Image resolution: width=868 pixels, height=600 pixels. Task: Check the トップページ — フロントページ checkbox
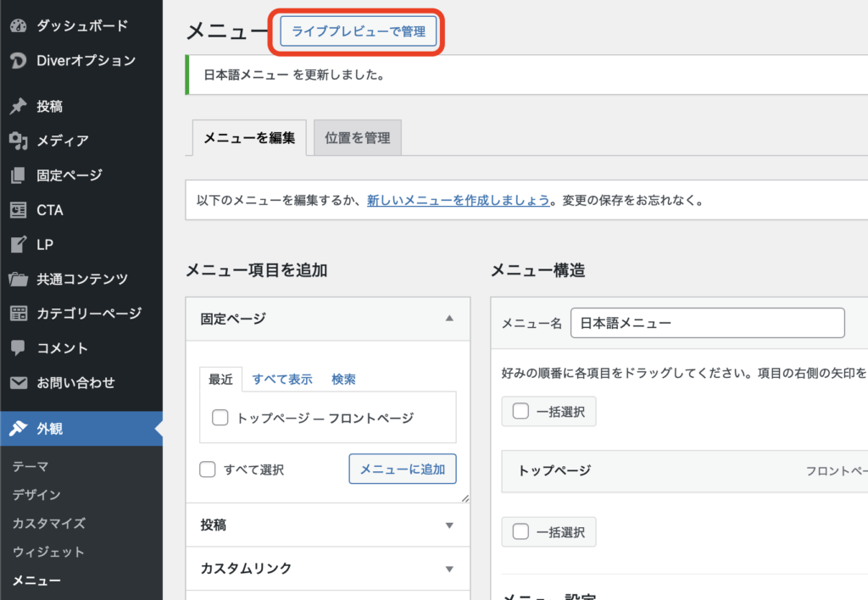220,417
